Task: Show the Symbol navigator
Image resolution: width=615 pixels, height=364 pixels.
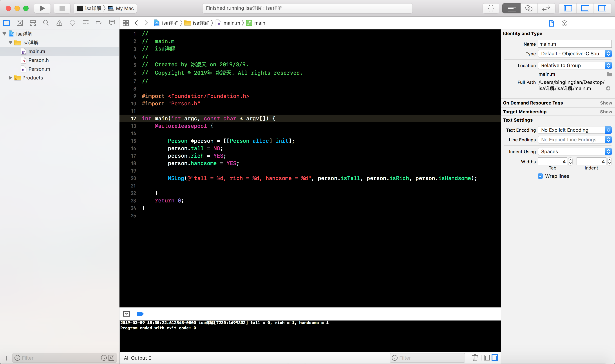Action: point(33,23)
